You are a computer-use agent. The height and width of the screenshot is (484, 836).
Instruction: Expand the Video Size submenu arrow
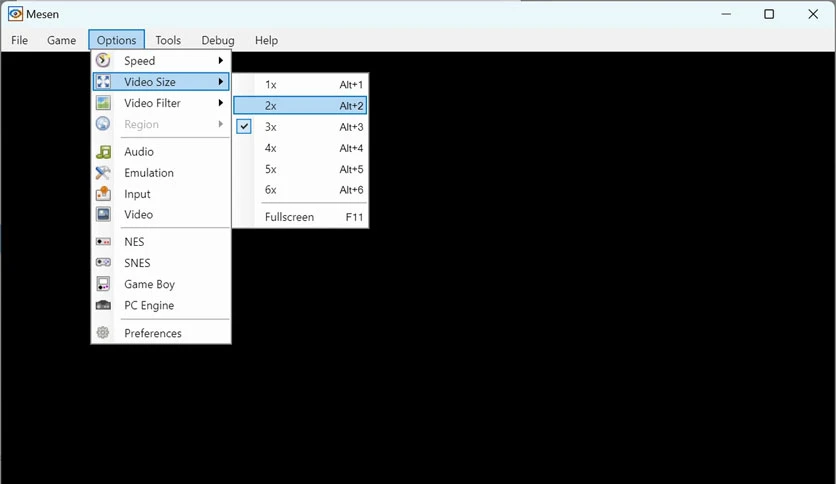220,82
